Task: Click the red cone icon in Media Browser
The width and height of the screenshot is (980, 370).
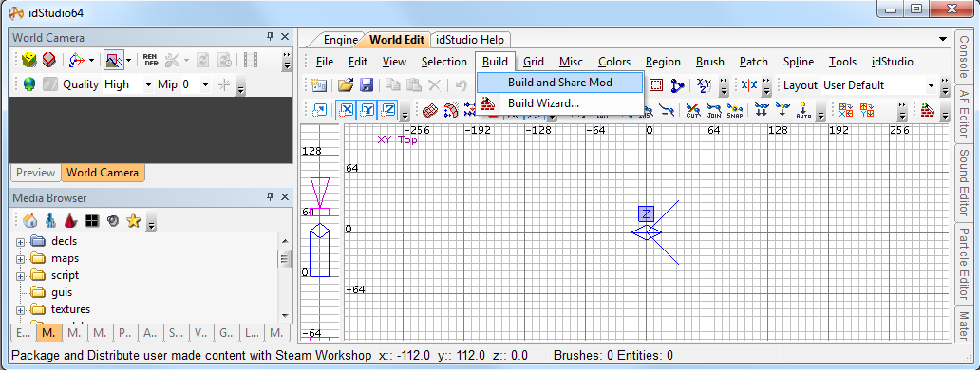Action: pyautogui.click(x=70, y=220)
